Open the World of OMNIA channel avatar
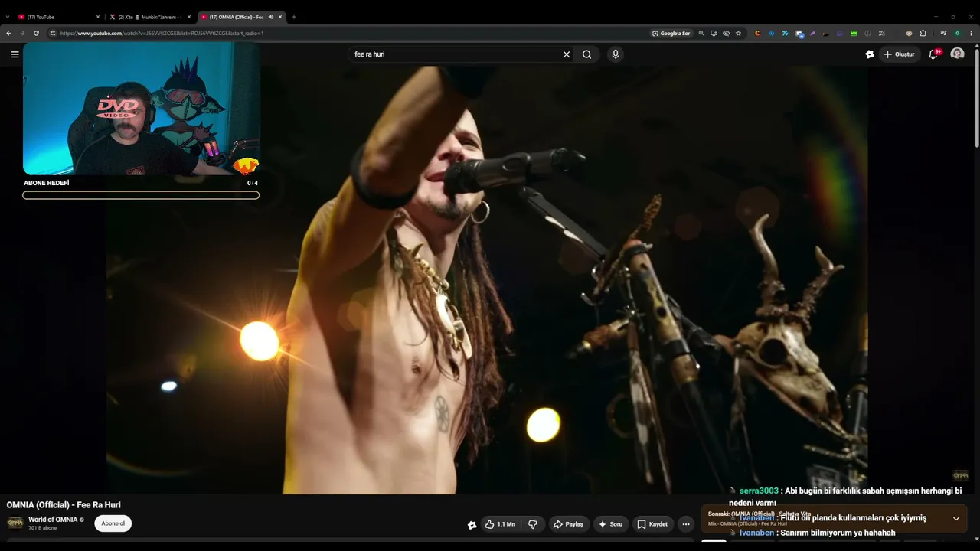980x551 pixels. click(x=15, y=523)
